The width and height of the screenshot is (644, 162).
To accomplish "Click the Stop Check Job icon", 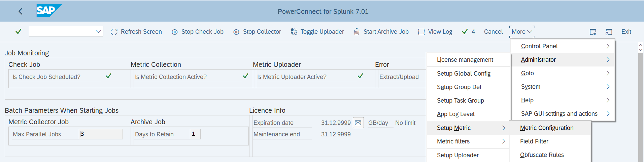I will pyautogui.click(x=175, y=32).
